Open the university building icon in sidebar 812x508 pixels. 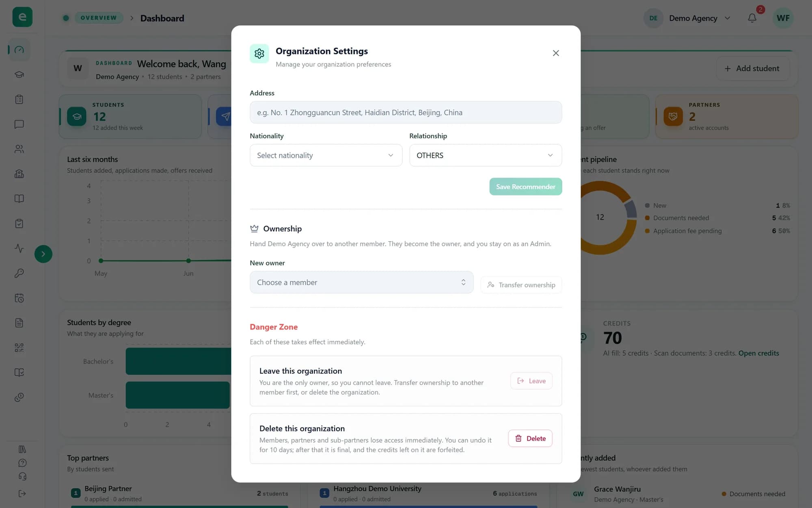click(19, 174)
